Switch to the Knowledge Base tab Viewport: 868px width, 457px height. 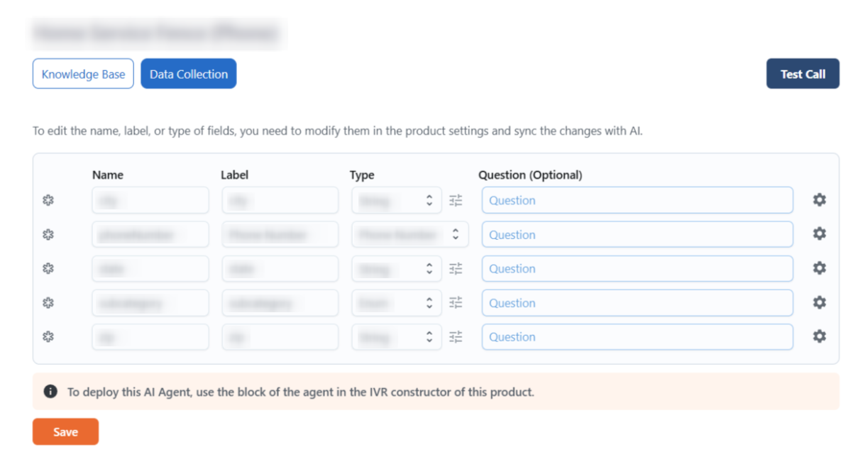[83, 74]
